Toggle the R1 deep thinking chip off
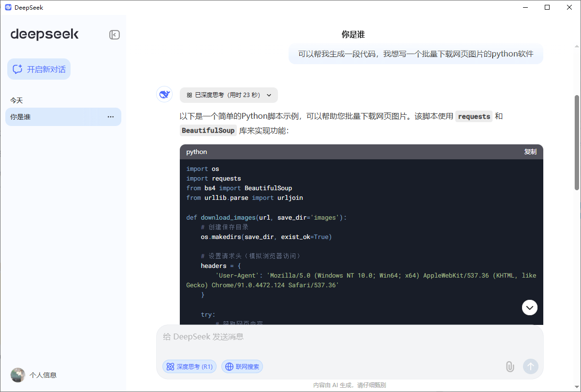581x392 pixels. 189,366
